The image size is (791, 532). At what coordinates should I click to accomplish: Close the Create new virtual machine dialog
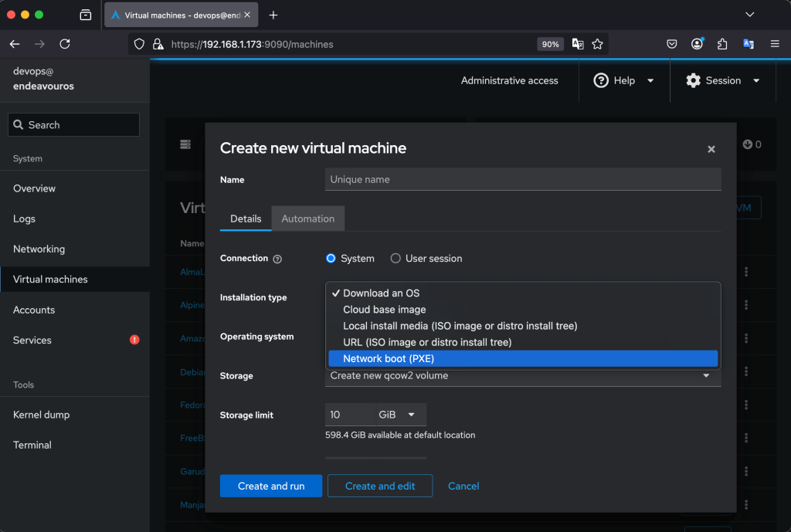click(711, 149)
